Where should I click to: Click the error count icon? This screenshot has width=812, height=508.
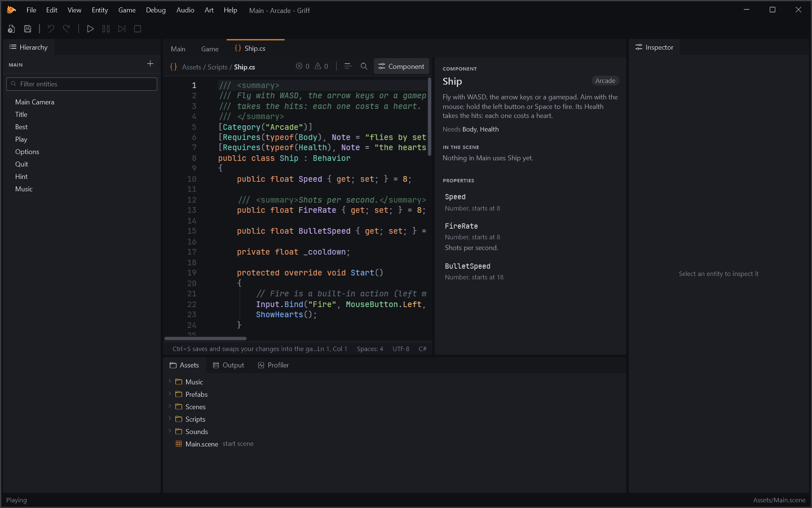[x=299, y=66]
